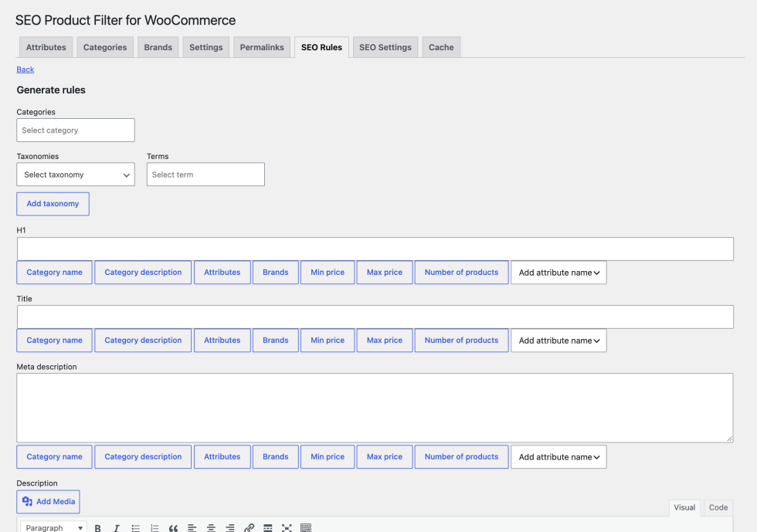Insert Read More tag
757x532 pixels.
pos(268,527)
